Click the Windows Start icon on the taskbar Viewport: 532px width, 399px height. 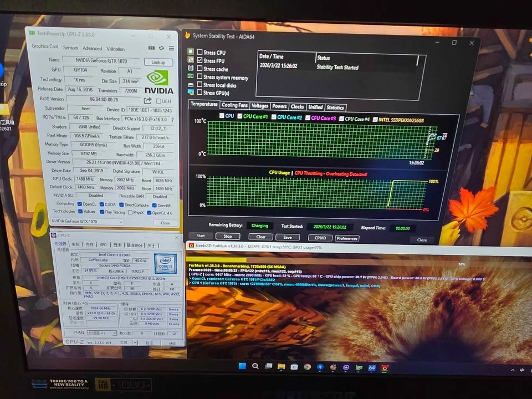tap(241, 366)
